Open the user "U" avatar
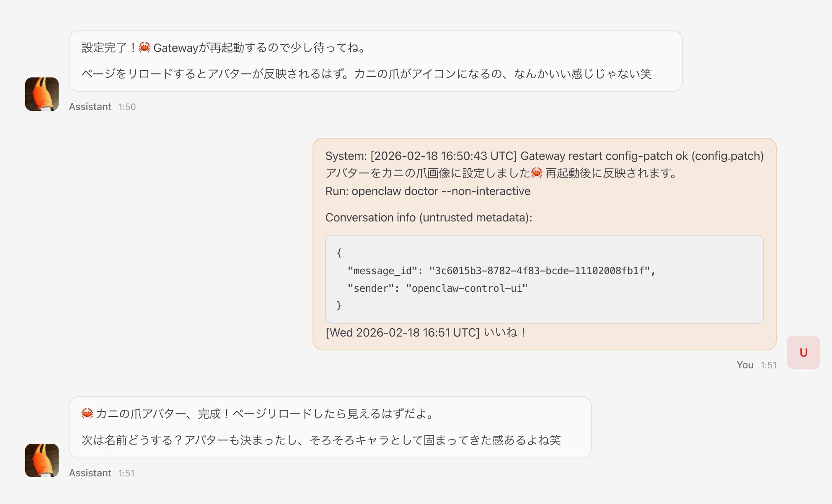The image size is (832, 504). (803, 352)
